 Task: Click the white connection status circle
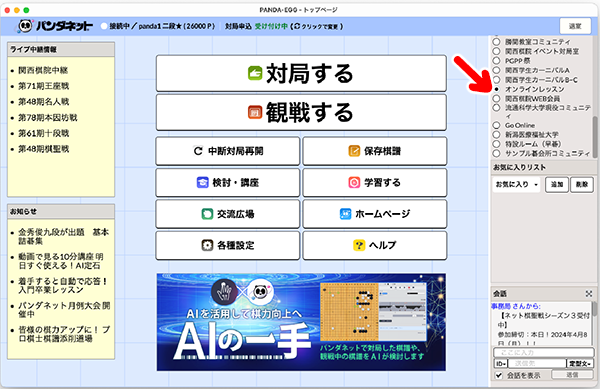click(x=104, y=26)
